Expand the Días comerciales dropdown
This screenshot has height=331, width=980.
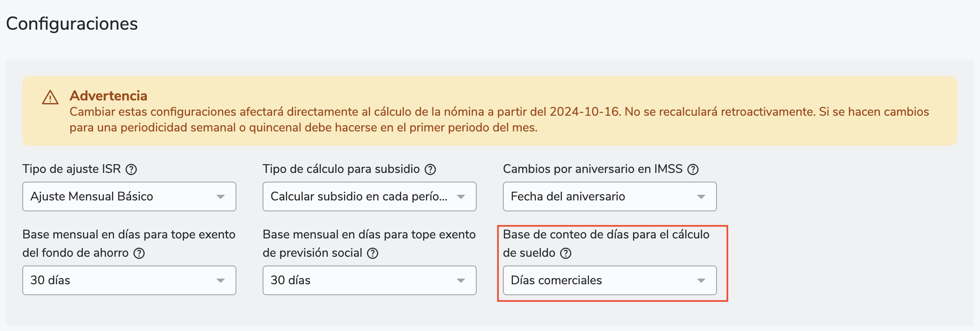pyautogui.click(x=609, y=280)
